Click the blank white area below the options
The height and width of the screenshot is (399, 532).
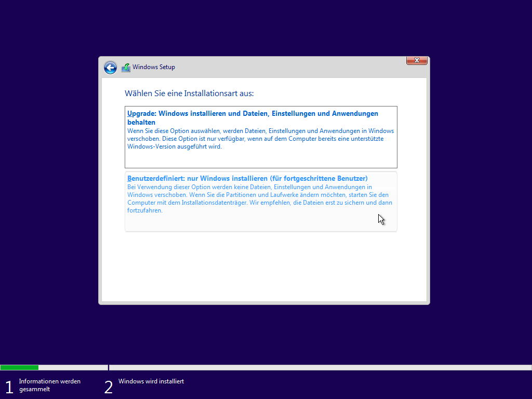coord(264,268)
